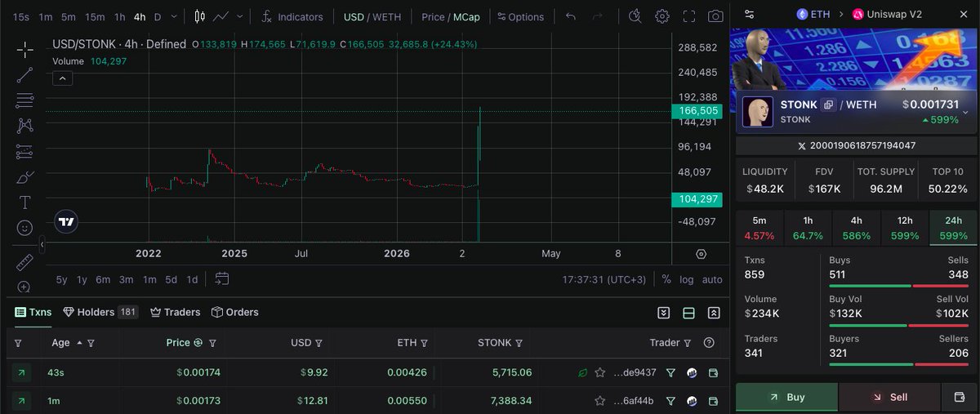Screen dimensions: 980x414
Task: Open the chart alert clock icon
Action: click(x=636, y=16)
